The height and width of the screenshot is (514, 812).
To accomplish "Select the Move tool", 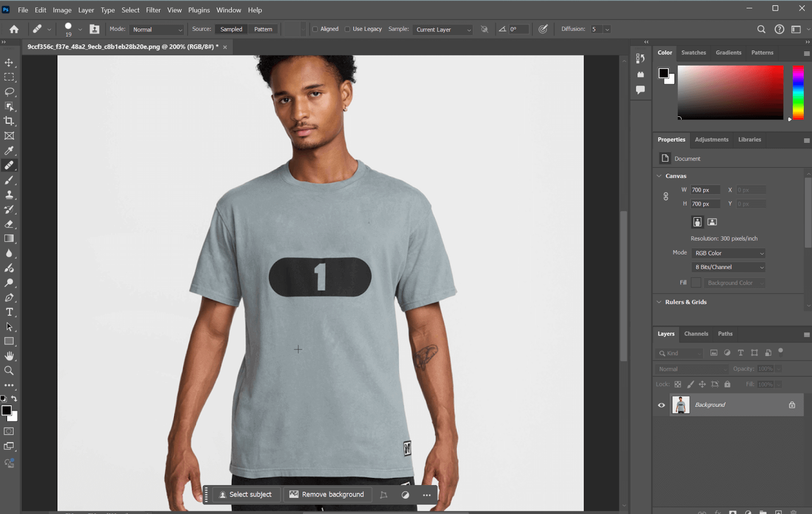I will pyautogui.click(x=9, y=62).
